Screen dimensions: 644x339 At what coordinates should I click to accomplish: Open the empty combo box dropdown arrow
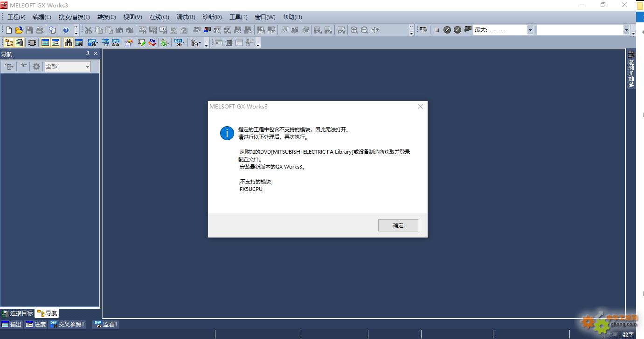(626, 30)
